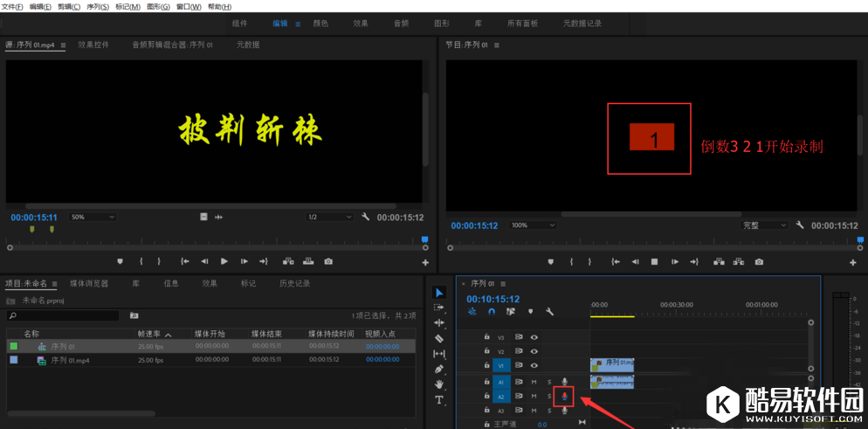Open Program monitor 完整 resolution dropdown
The width and height of the screenshot is (868, 429).
tap(763, 225)
